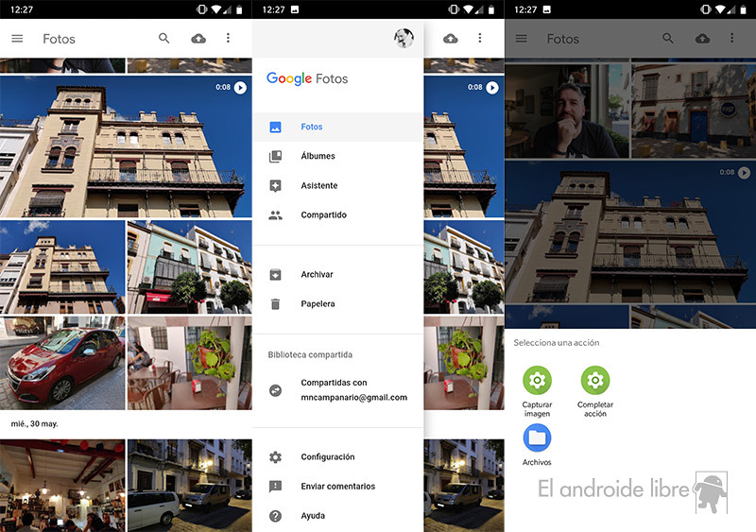Screen dimensions: 756x532
Task: Tap cloud upload icon in left Fotos screen
Action: click(198, 39)
